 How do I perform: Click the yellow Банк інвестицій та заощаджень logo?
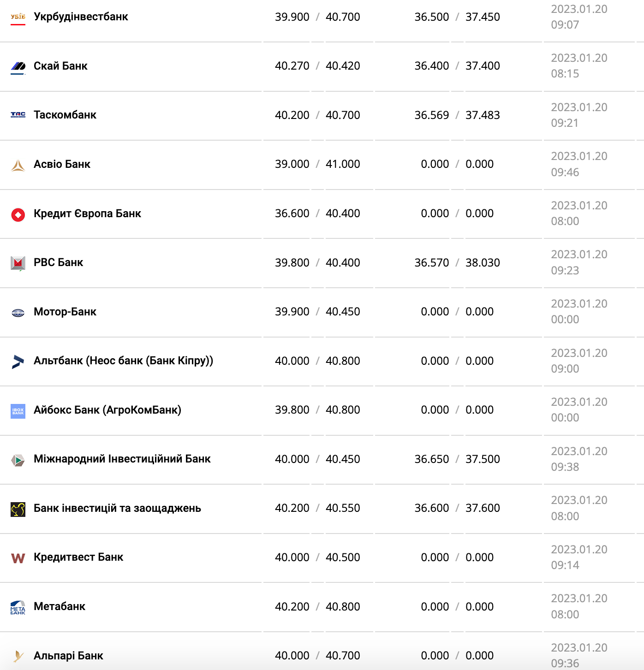click(18, 509)
